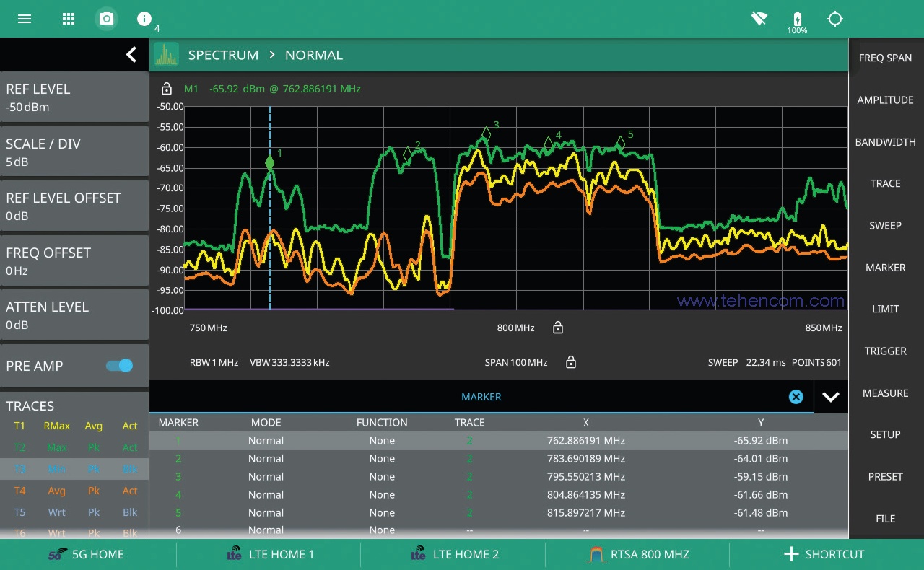Collapse the left amplitude panel arrow
This screenshot has height=570, width=924.
131,54
